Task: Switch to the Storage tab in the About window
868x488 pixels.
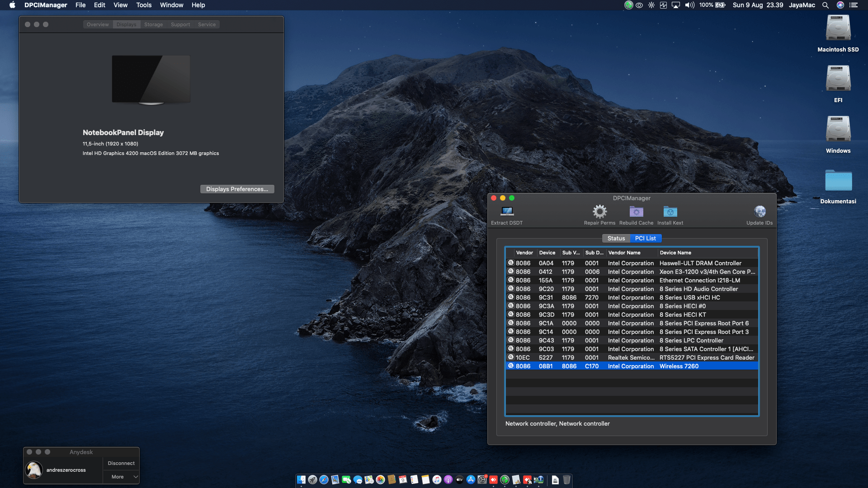Action: pyautogui.click(x=153, y=24)
